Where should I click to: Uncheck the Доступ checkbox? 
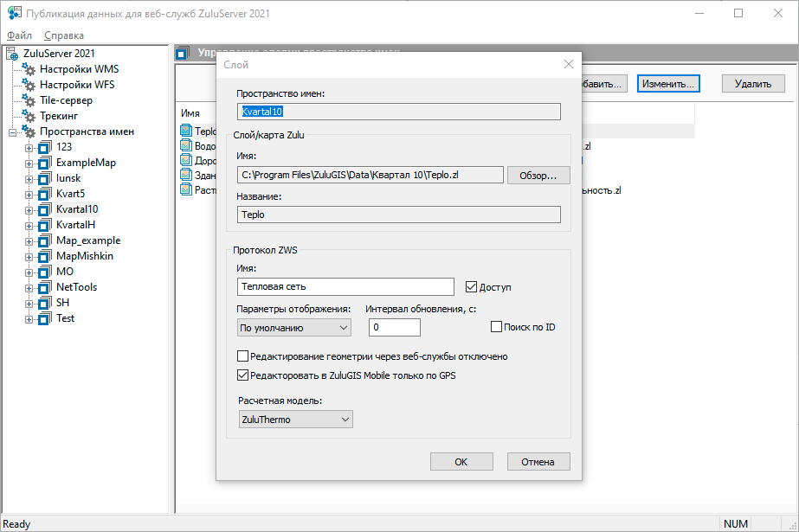pyautogui.click(x=472, y=286)
